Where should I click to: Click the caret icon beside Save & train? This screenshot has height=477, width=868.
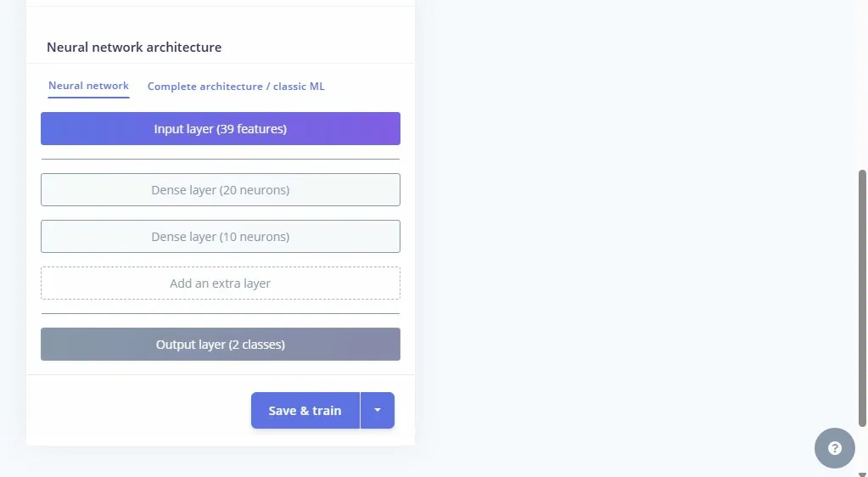tap(378, 410)
